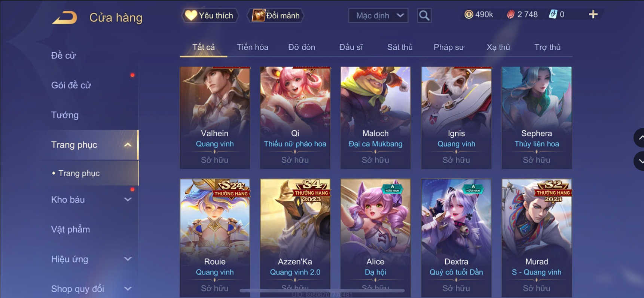This screenshot has width=644, height=298.
Task: Tap the plus icon to add currency
Action: click(x=593, y=15)
